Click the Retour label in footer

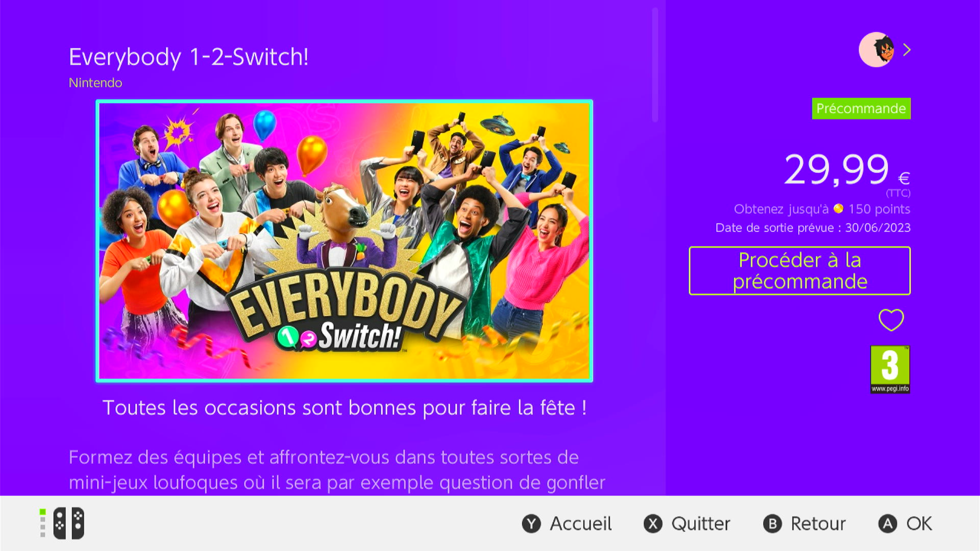click(x=818, y=524)
